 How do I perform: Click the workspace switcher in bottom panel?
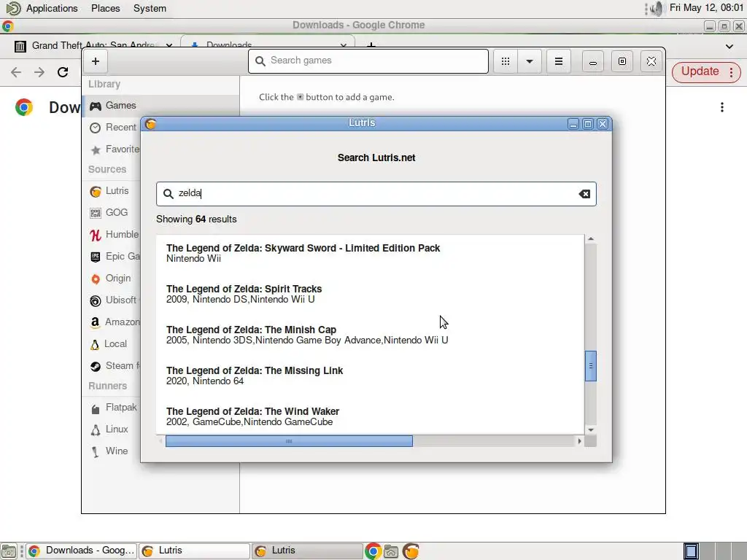[x=715, y=551]
